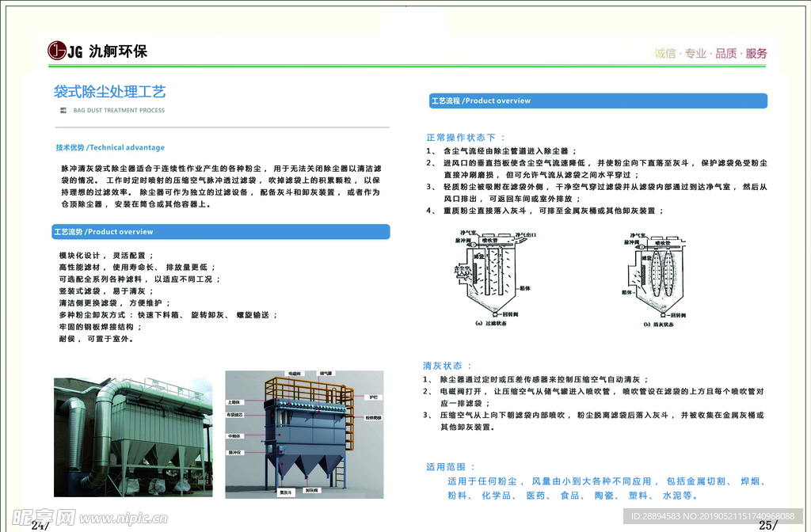Select the 清灰状态 section heading
The image size is (811, 532).
coord(448,366)
